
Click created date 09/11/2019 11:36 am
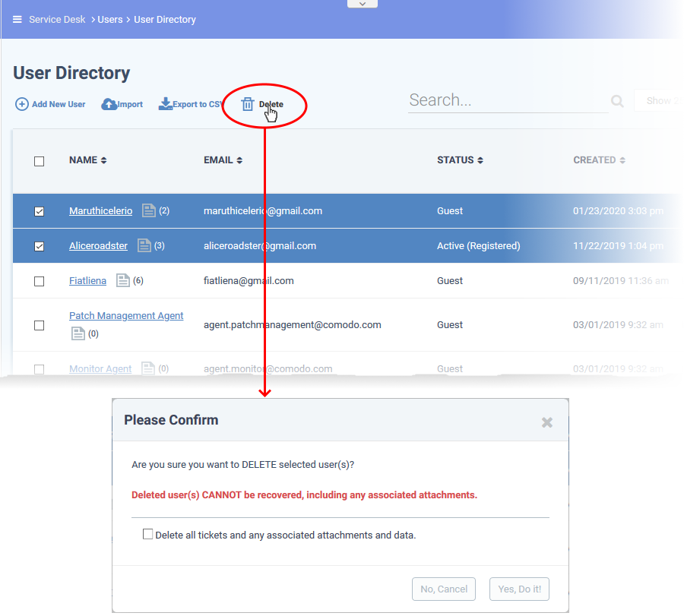pos(621,280)
